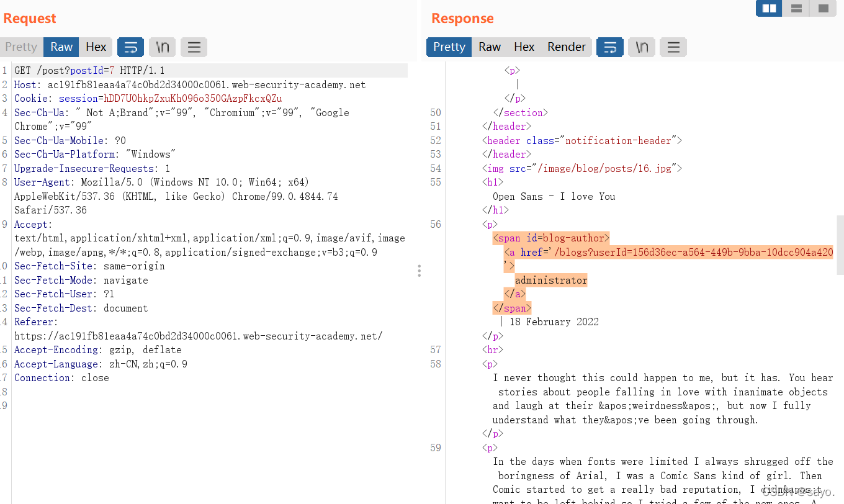Select Raw tab in Request panel
The height and width of the screenshot is (504, 844).
tap(61, 47)
